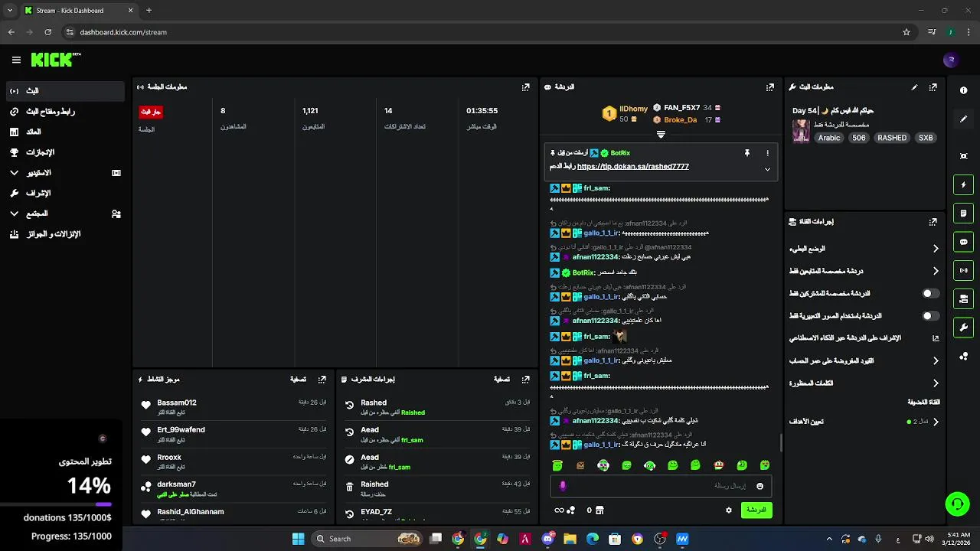
Task: Collapse the pinned message chevron
Action: [767, 169]
